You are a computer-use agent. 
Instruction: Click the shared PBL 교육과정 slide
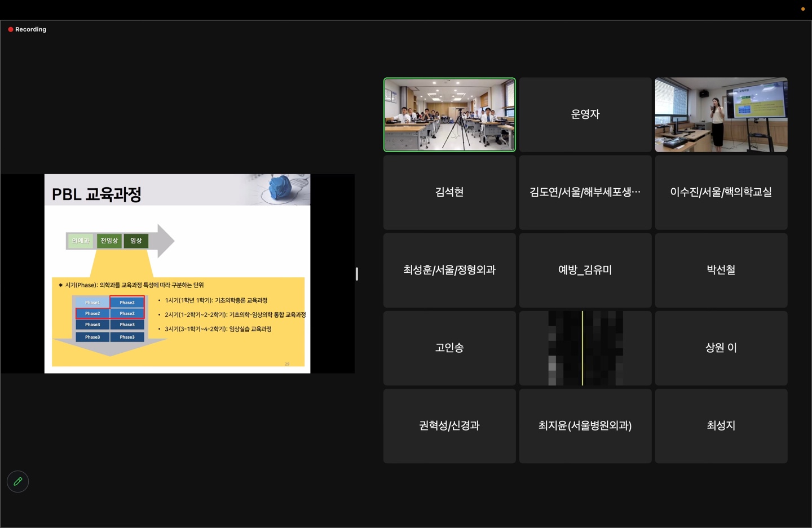point(177,273)
